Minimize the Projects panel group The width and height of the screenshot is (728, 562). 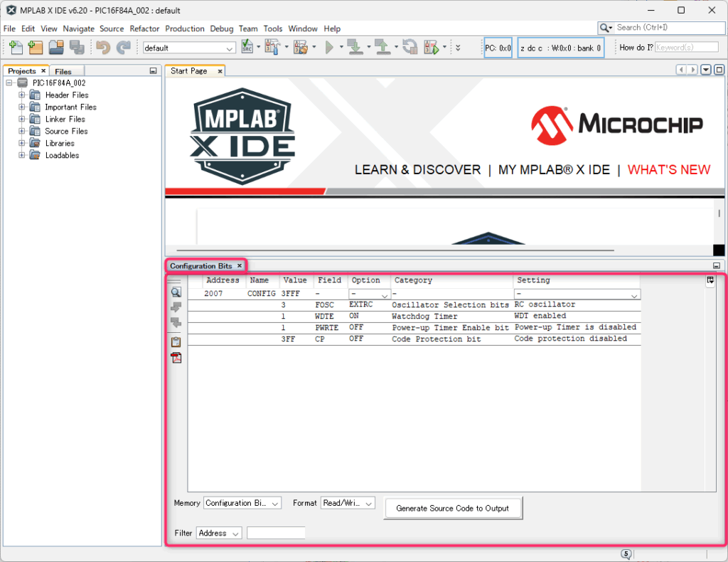(154, 71)
